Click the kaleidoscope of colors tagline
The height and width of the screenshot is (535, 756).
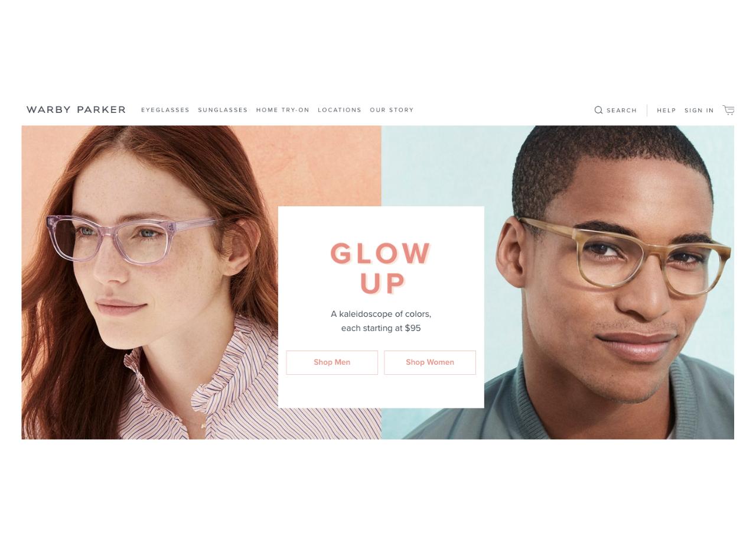click(381, 321)
